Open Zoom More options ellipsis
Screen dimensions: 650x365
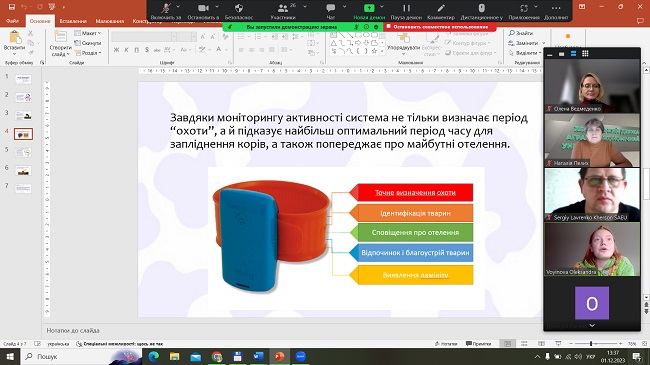coord(556,8)
